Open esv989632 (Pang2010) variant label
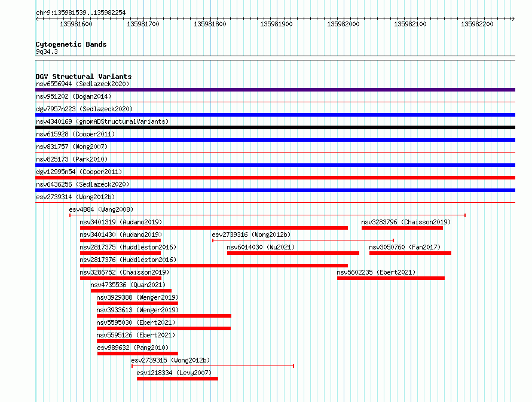Image resolution: width=532 pixels, height=402 pixels. pyautogui.click(x=133, y=348)
